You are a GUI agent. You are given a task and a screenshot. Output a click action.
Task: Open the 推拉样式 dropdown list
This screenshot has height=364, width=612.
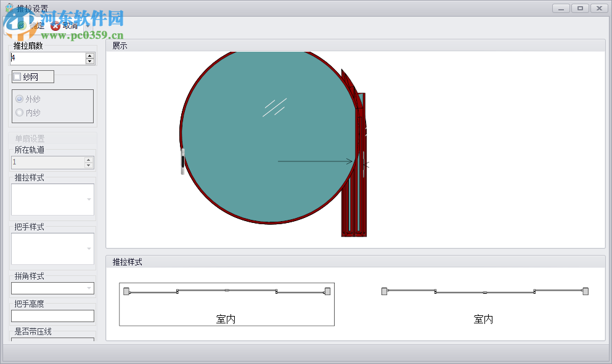pyautogui.click(x=89, y=200)
